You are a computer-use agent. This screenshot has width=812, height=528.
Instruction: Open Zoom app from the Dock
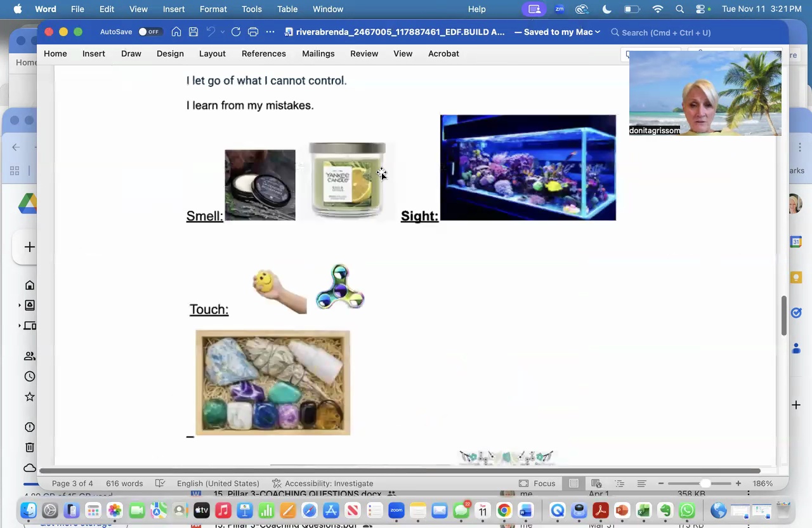(396, 510)
